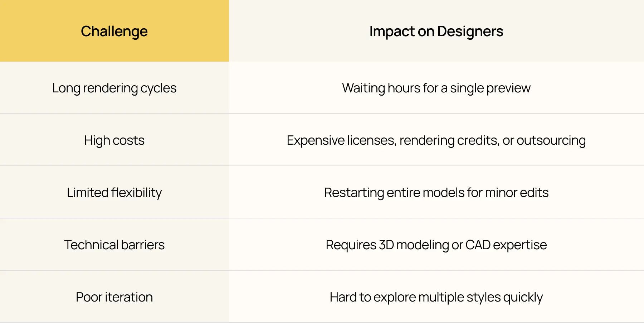Click Waiting hours for a single preview

[436, 88]
